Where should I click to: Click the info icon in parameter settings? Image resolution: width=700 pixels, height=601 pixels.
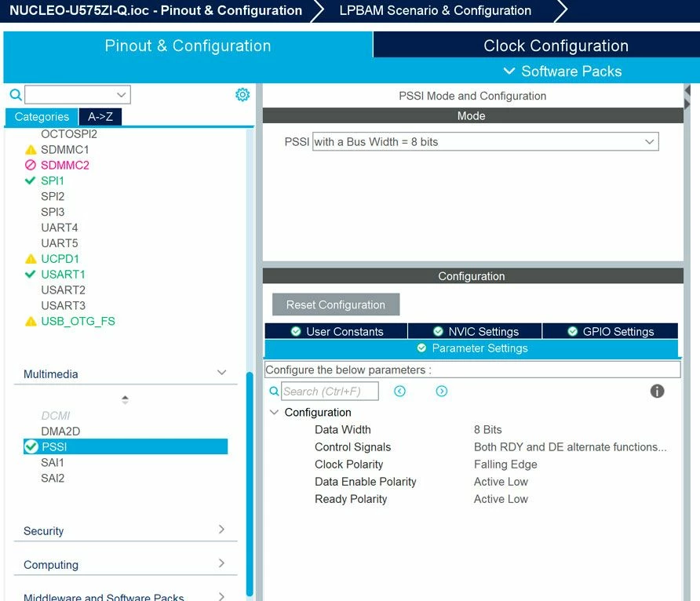pos(657,392)
